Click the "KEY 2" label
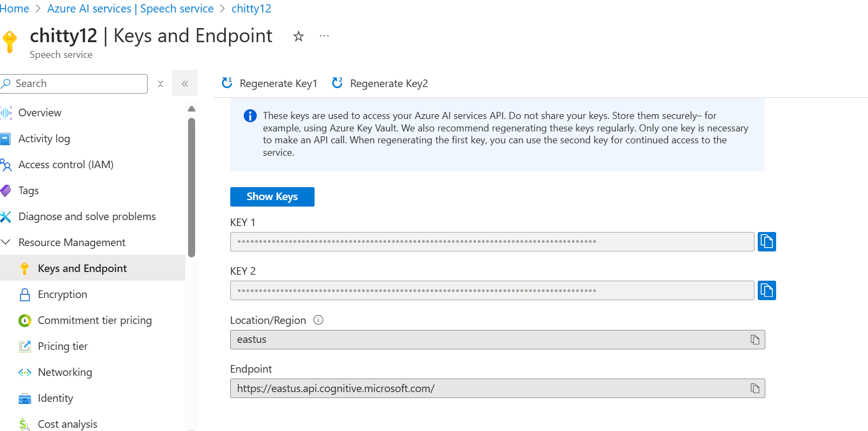 pos(243,271)
